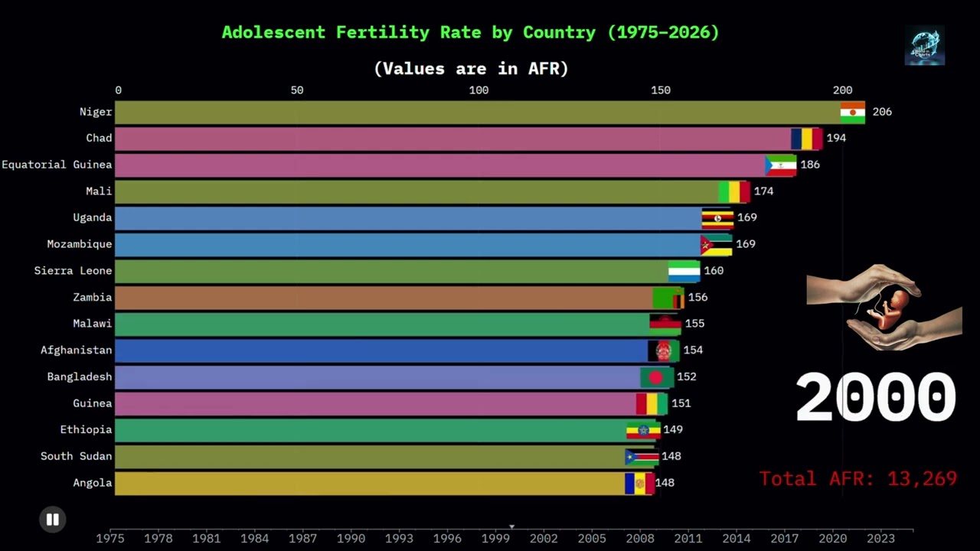Click the channel logo in top-right corner
Screen dimensions: 980x551
tap(925, 45)
